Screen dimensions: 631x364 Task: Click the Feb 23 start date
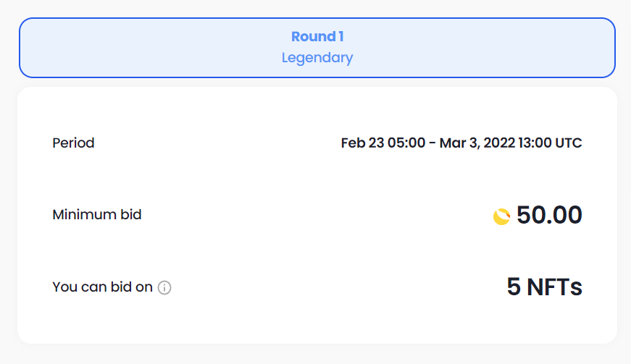pyautogui.click(x=362, y=143)
